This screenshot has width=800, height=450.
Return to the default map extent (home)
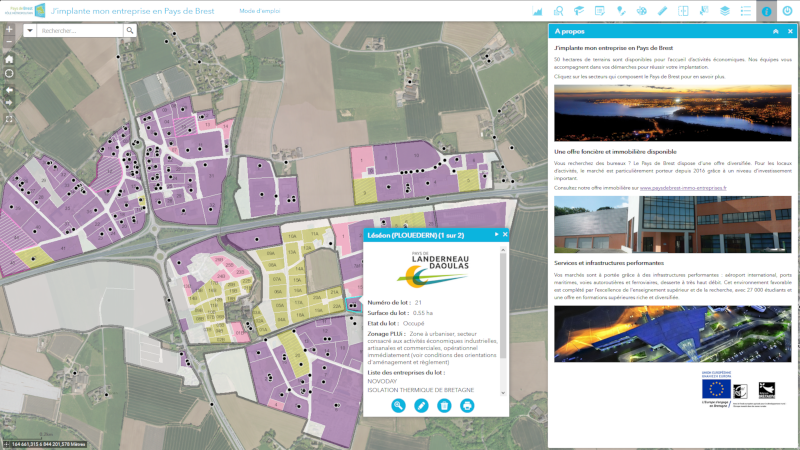coord(9,58)
